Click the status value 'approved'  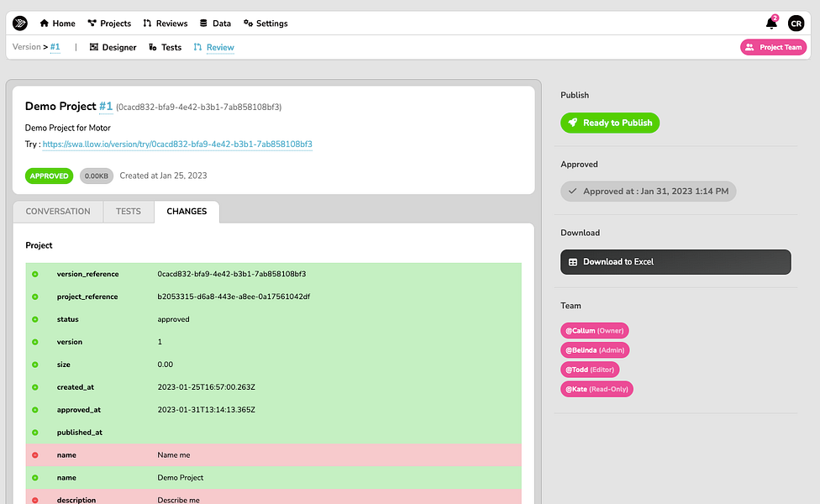pos(173,319)
